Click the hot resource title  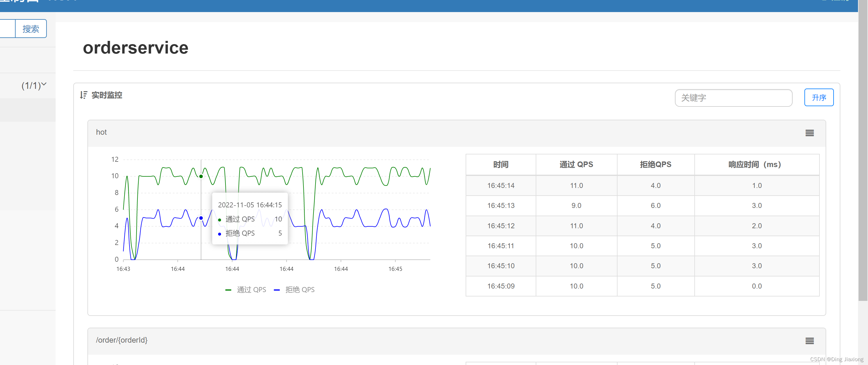[101, 132]
